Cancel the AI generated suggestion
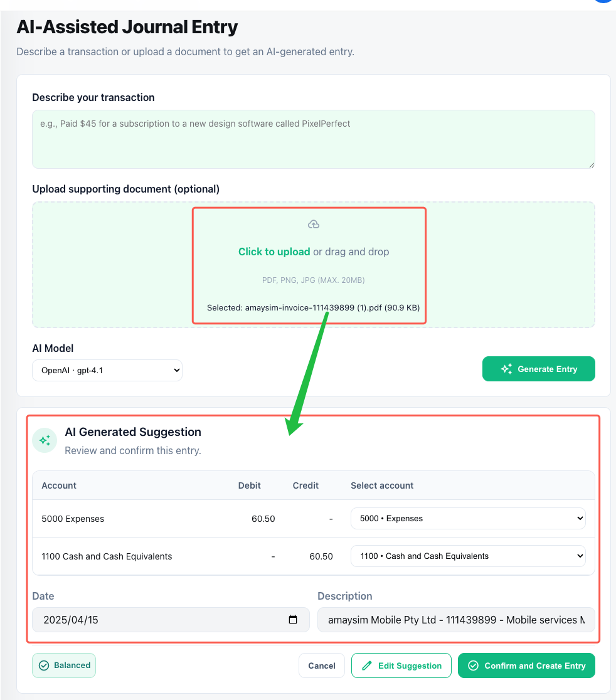This screenshot has width=616, height=700. click(322, 666)
